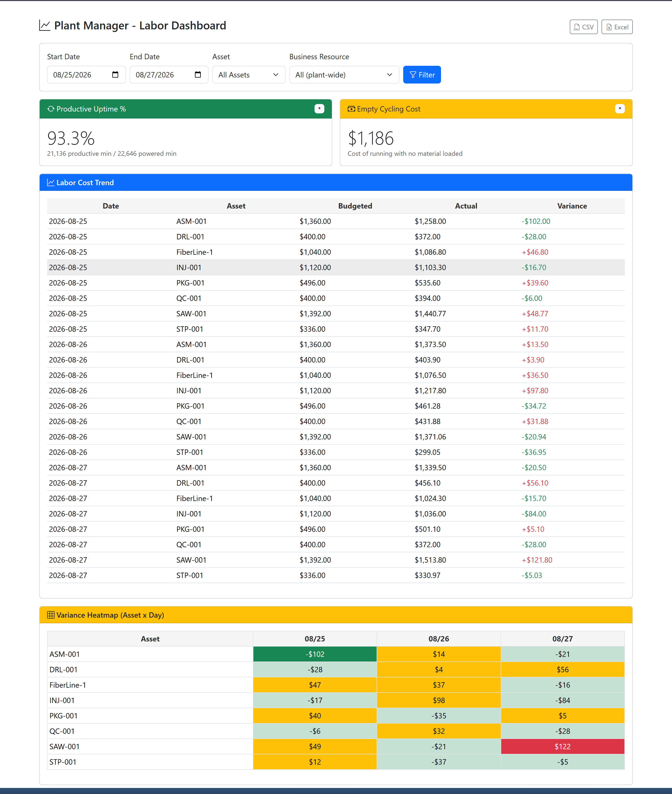Click the Date column header

click(111, 206)
